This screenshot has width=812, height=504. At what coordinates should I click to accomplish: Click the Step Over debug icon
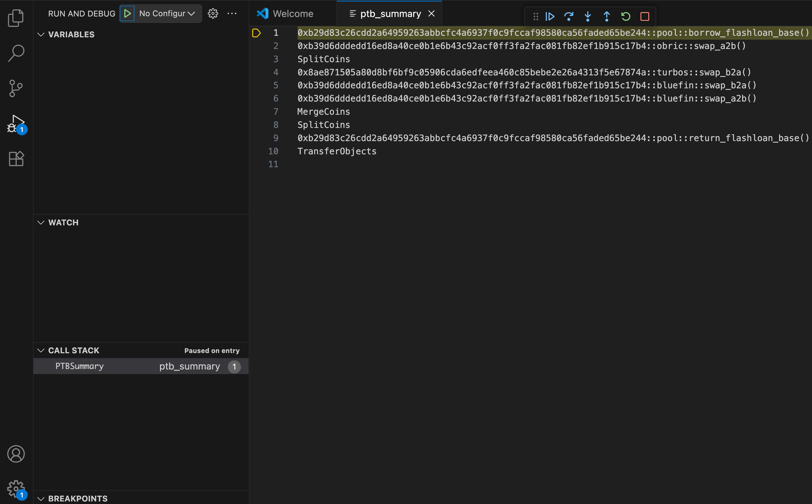coord(569,17)
